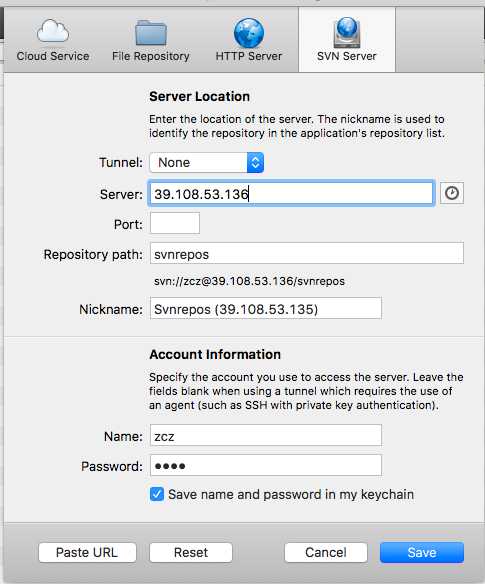Image resolution: width=485 pixels, height=584 pixels.
Task: Focus the Server address field
Action: pyautogui.click(x=291, y=193)
